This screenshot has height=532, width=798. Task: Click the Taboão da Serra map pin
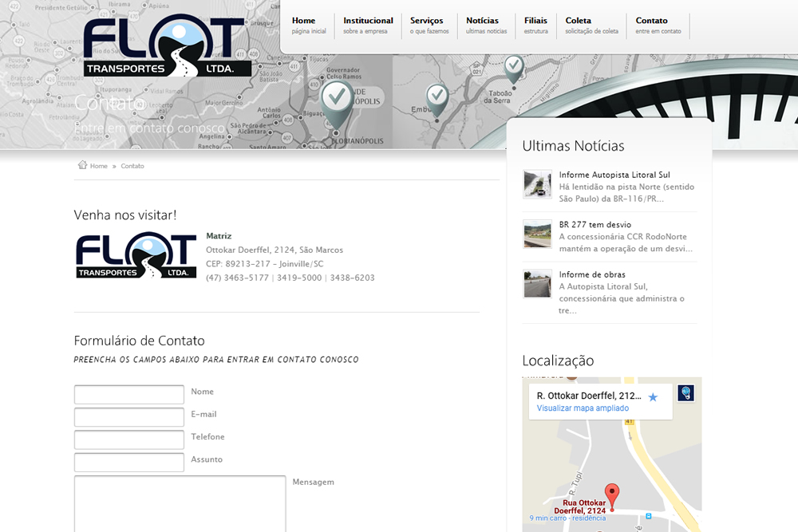click(513, 69)
